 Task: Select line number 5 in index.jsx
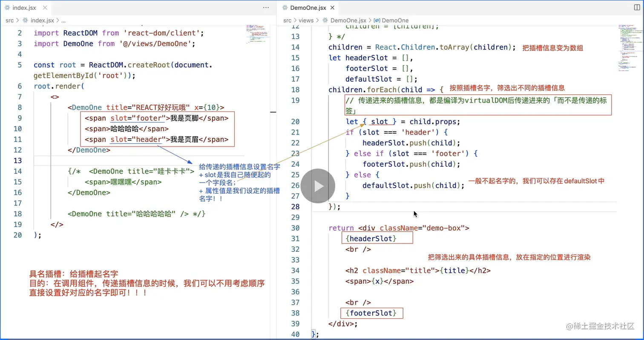point(20,65)
